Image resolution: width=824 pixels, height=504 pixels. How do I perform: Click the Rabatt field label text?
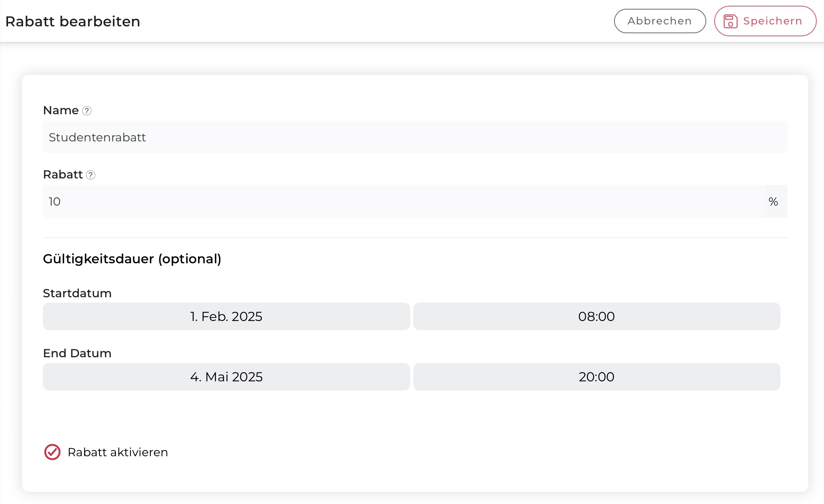pos(63,175)
